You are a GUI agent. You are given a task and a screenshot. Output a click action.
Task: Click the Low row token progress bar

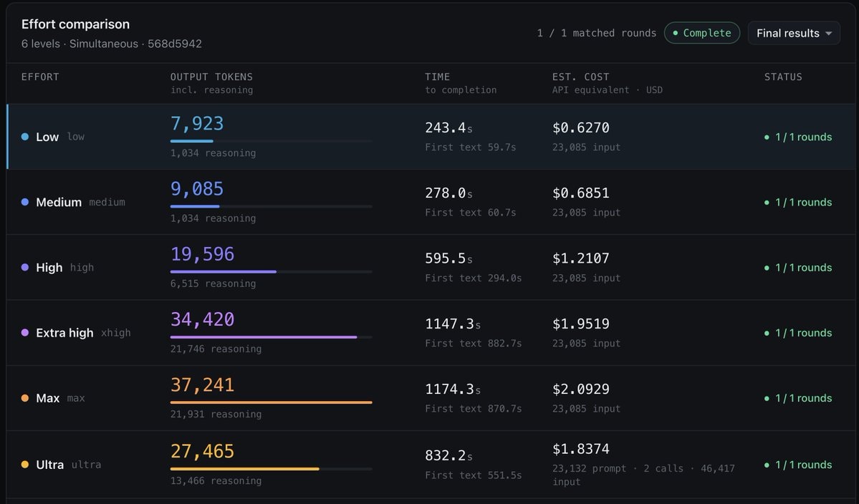(272, 141)
